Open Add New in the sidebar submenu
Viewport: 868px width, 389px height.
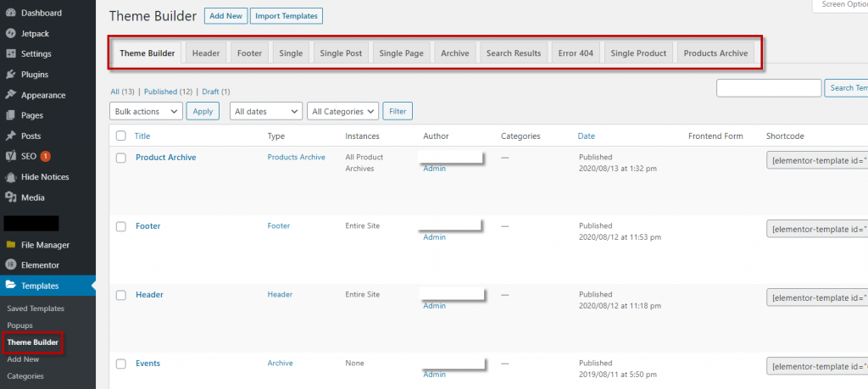tap(23, 359)
